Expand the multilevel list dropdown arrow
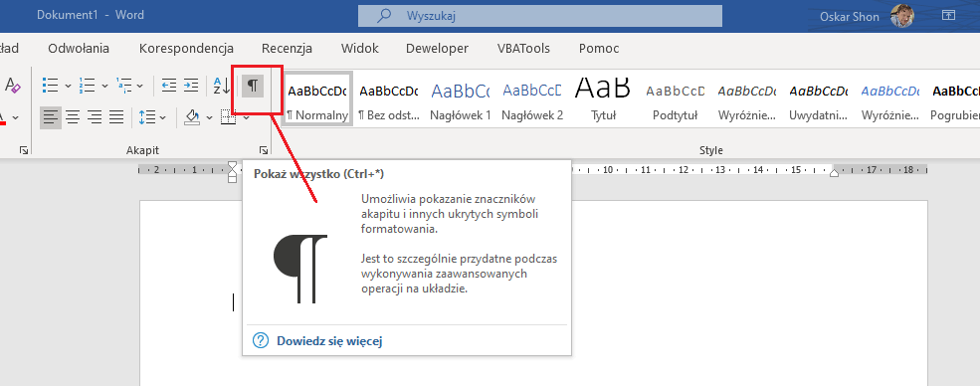 coord(140,86)
